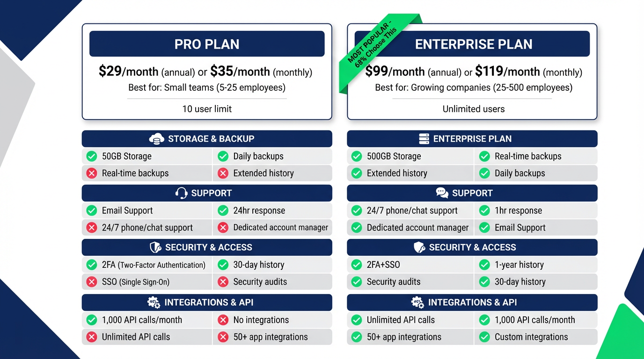Image resolution: width=644 pixels, height=359 pixels.
Task: Click the green check mark next to Custom integrations
Action: click(x=484, y=337)
